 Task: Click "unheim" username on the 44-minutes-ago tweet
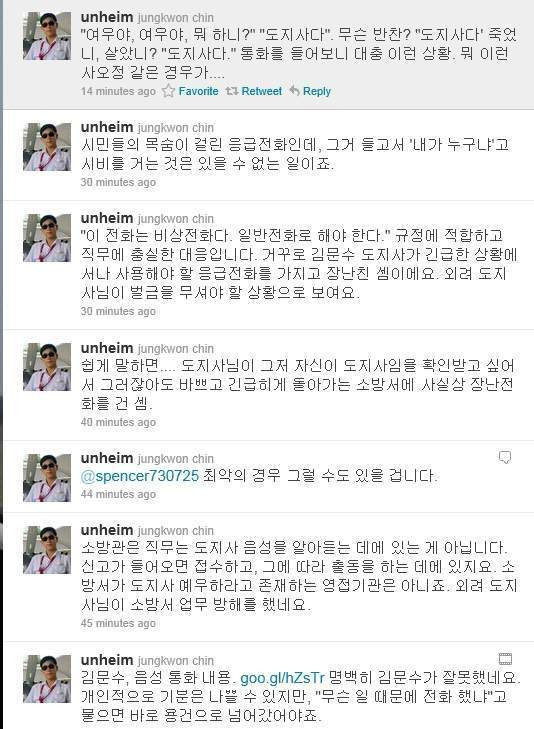coord(107,458)
